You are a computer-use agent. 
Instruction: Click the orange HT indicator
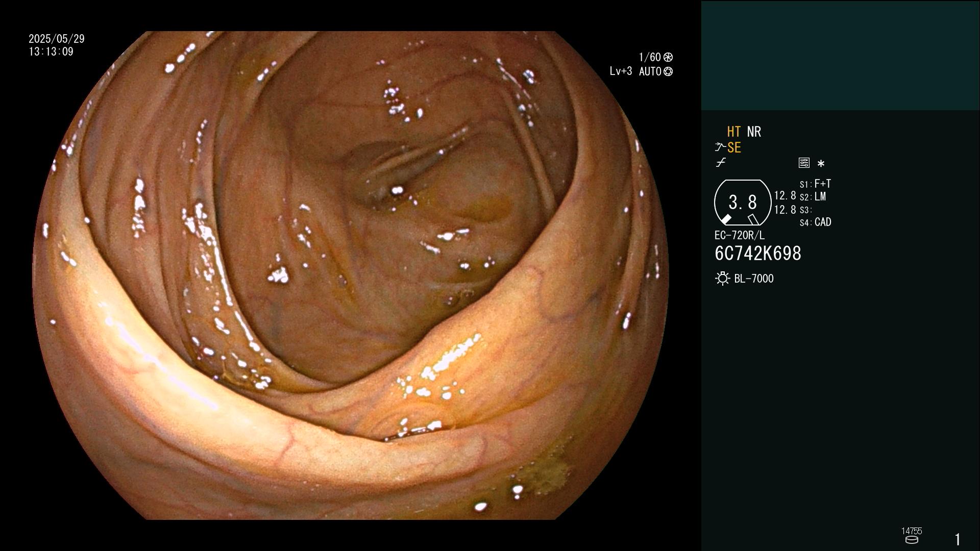click(x=734, y=132)
